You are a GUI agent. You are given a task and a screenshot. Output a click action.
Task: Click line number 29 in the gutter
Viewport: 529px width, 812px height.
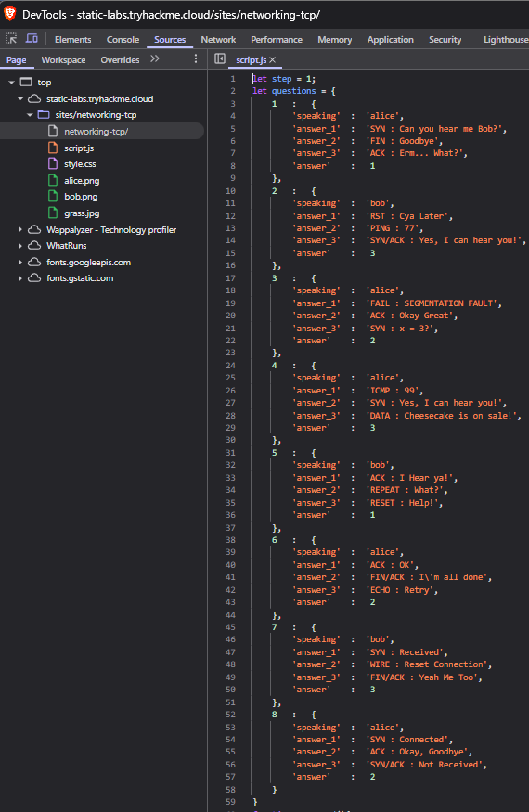pos(230,428)
